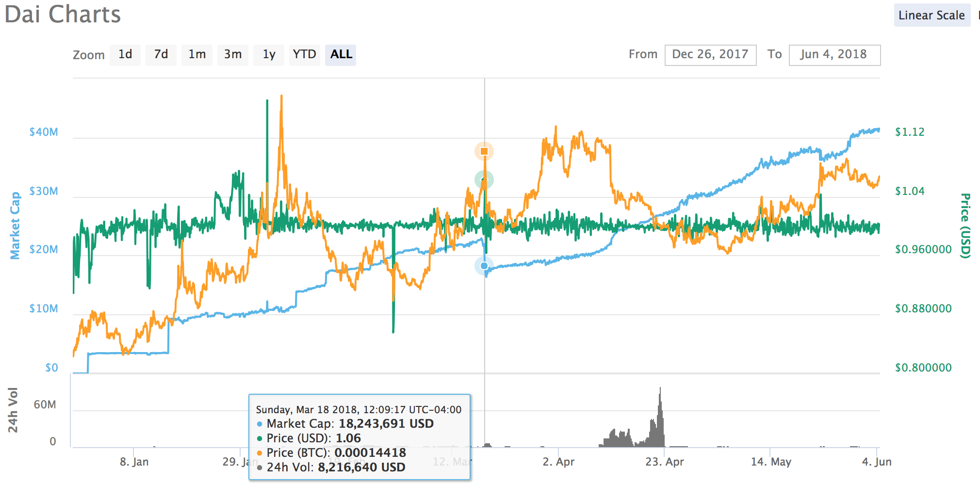Viewport: 980px width, 484px height.
Task: Click the green USD price data marker
Action: click(x=484, y=180)
